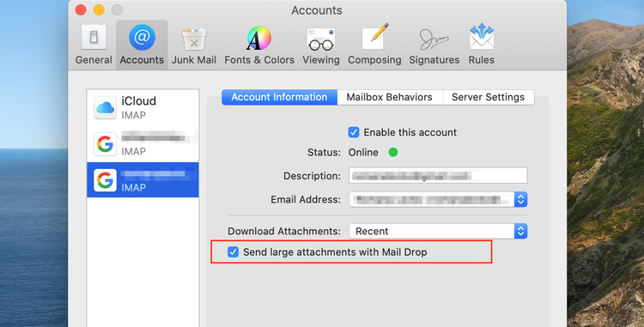The height and width of the screenshot is (327, 644).
Task: Open the Viewing preferences pane
Action: click(321, 45)
